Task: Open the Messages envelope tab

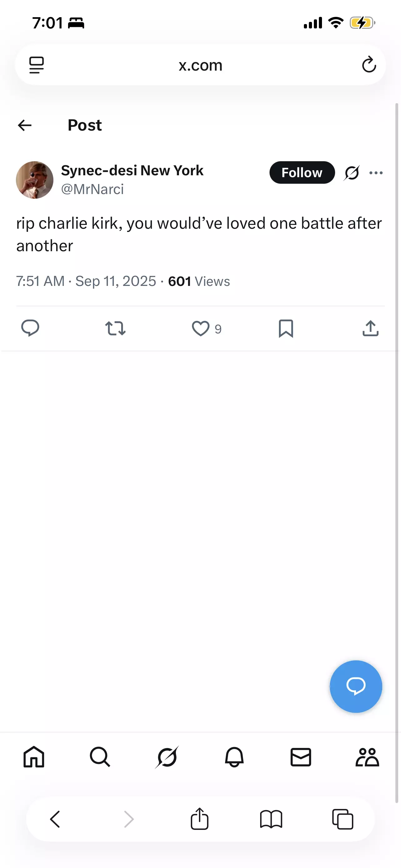Action: coord(301,757)
